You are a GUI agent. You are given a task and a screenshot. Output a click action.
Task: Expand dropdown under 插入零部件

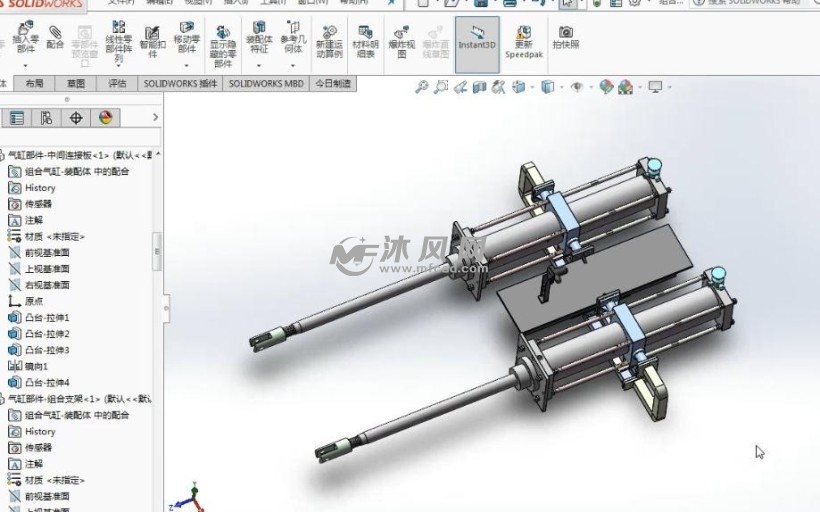pyautogui.click(x=25, y=66)
